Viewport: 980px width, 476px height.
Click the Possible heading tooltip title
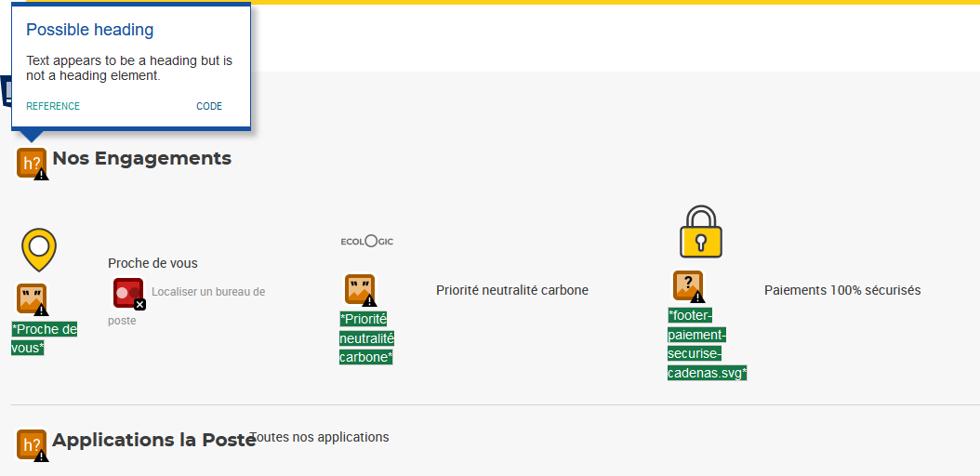point(90,30)
